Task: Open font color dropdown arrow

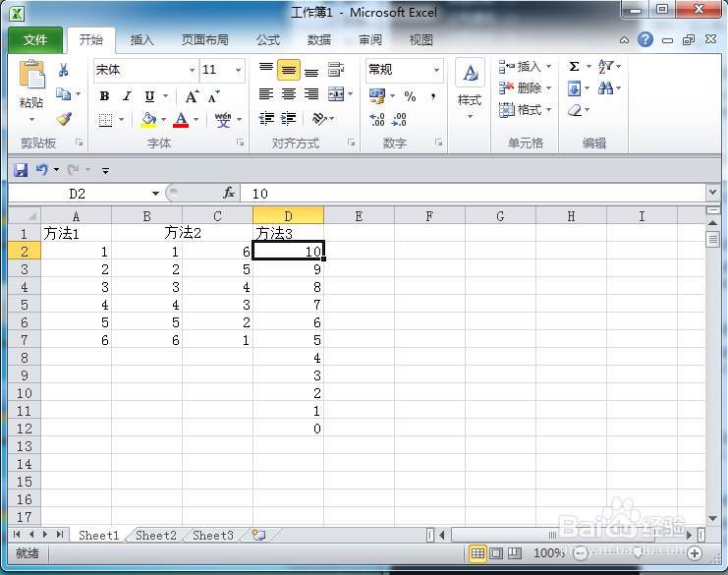Action: (x=196, y=120)
